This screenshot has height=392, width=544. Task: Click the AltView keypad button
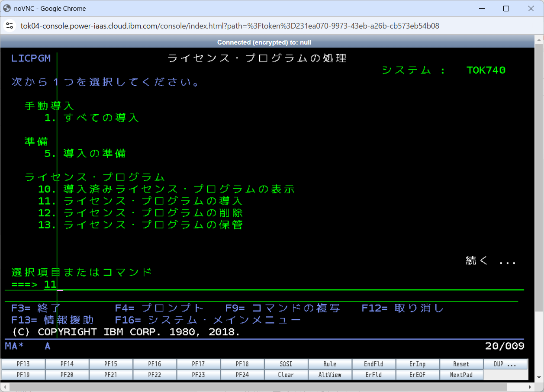coord(330,375)
